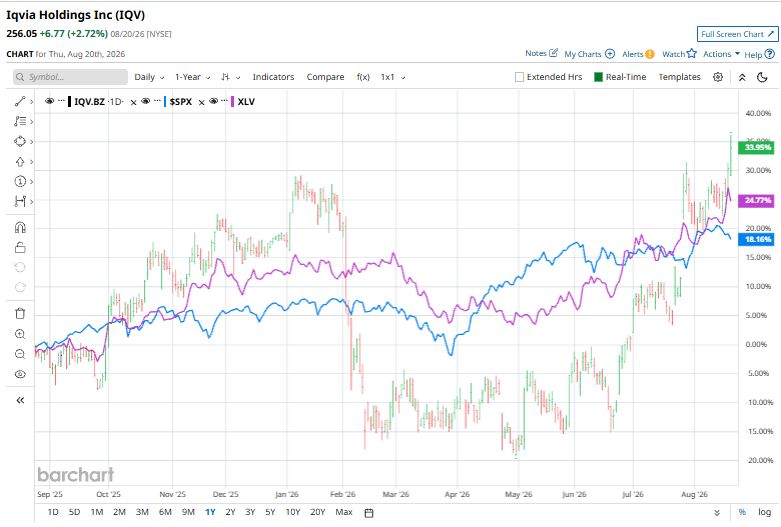Remove series using X after $SPX label

(x=201, y=102)
